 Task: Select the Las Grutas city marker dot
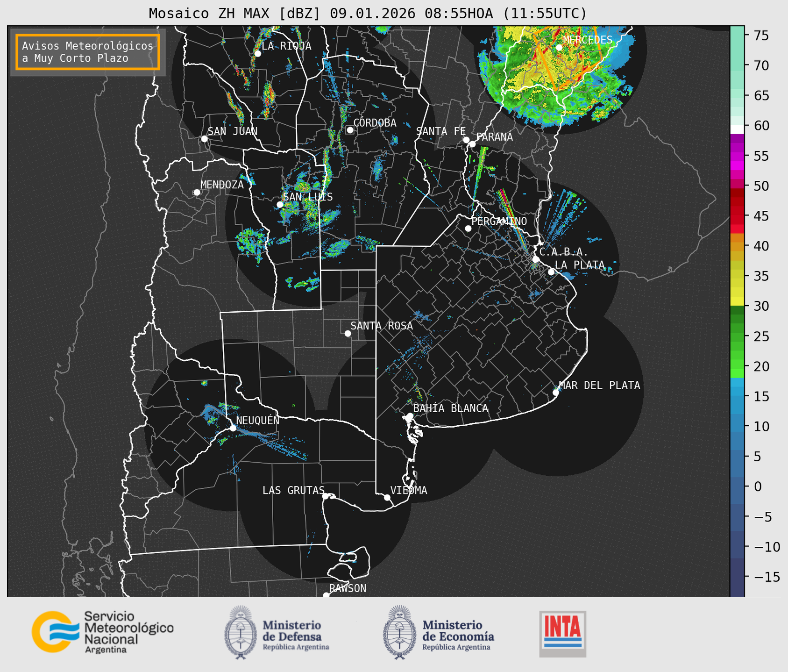point(326,496)
